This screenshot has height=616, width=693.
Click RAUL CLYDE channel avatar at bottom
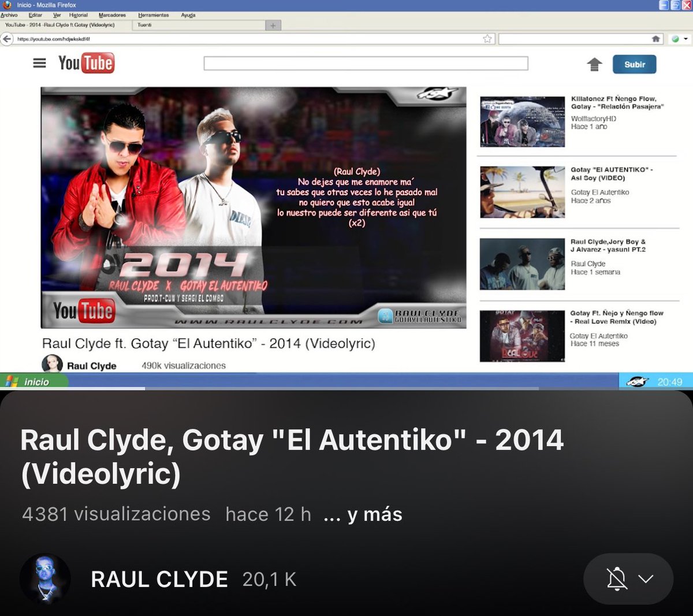pyautogui.click(x=45, y=579)
